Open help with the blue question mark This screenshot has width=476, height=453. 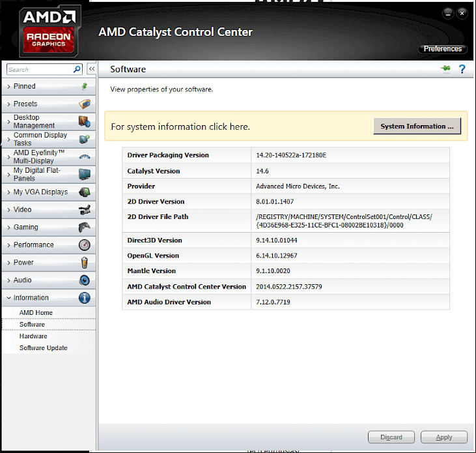click(462, 69)
